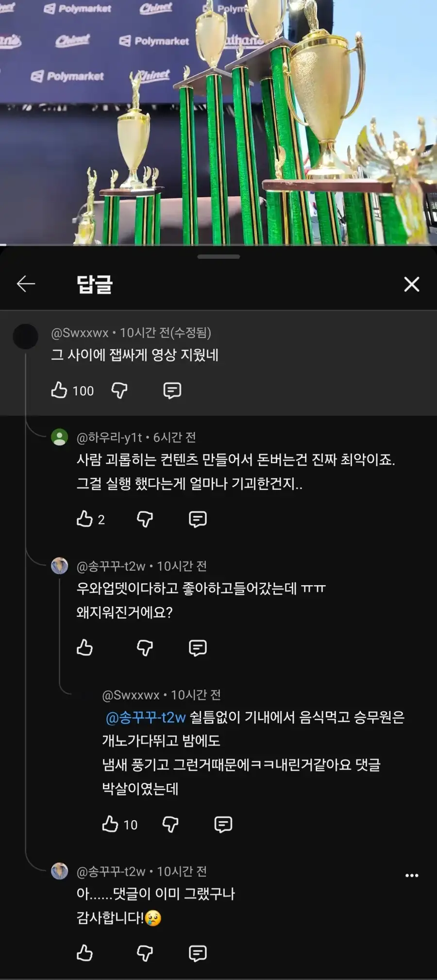Open the @하우리-y1t channel username
Viewport: 437px width, 980px height.
[109, 438]
